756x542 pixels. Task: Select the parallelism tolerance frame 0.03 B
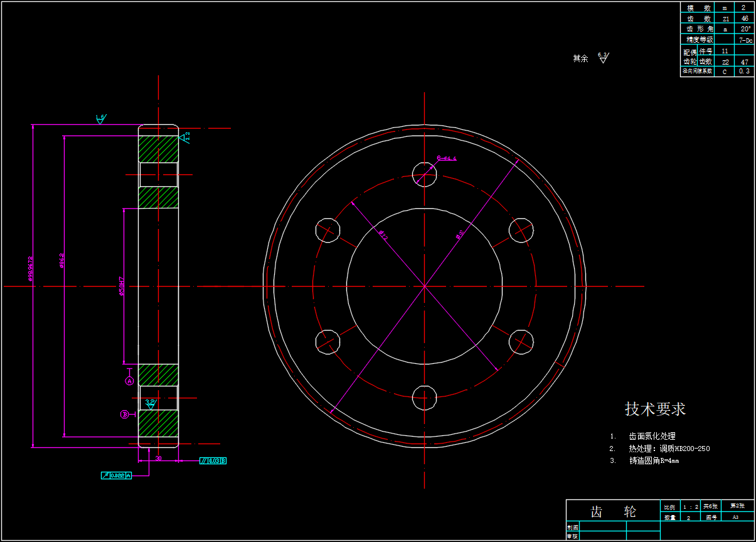[x=213, y=461]
